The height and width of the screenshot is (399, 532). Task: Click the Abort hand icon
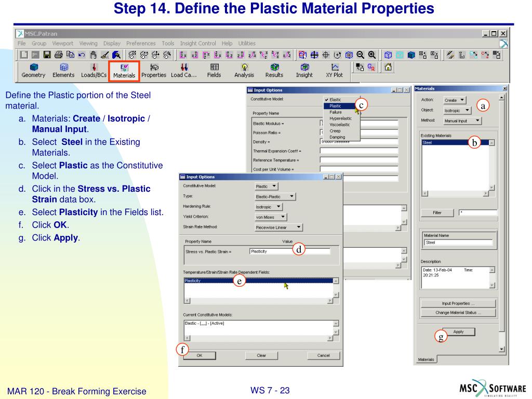94,55
